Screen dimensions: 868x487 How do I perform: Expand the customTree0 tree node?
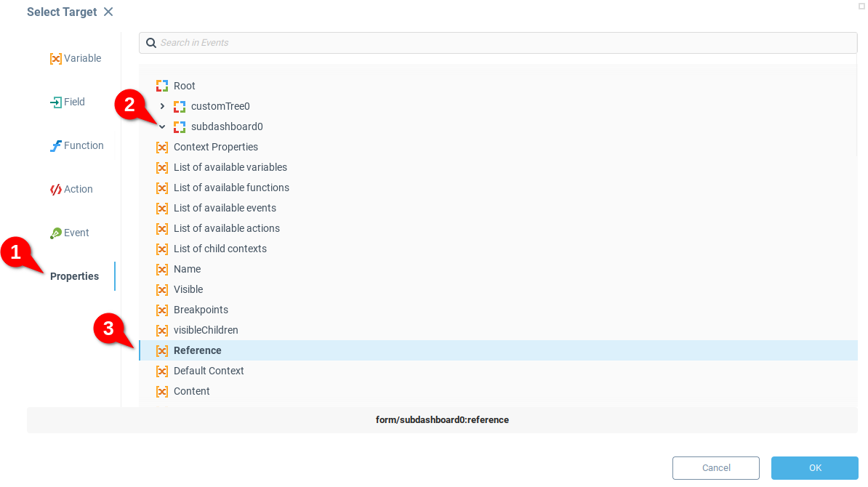click(x=162, y=106)
